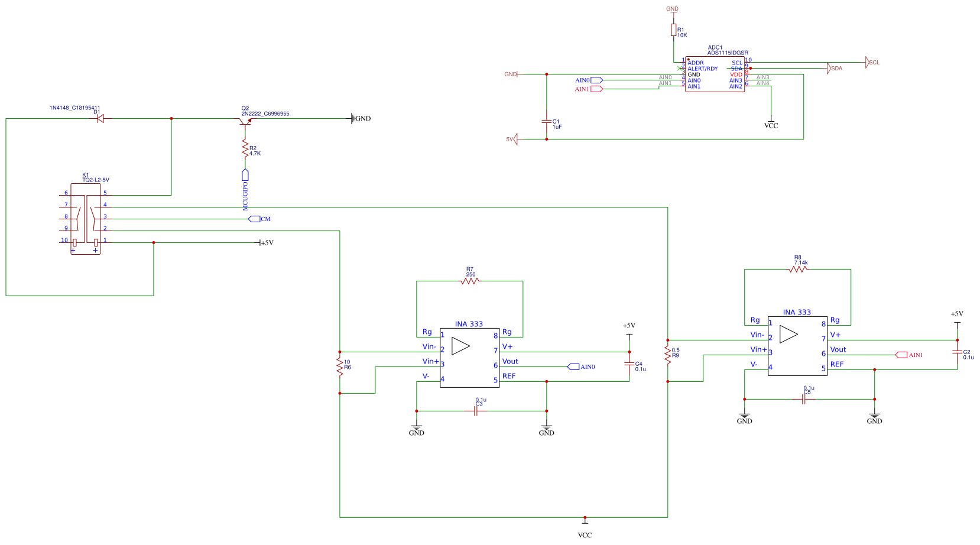
Task: Click the ALERT/RDY pin name on ADC1
Action: tap(703, 69)
